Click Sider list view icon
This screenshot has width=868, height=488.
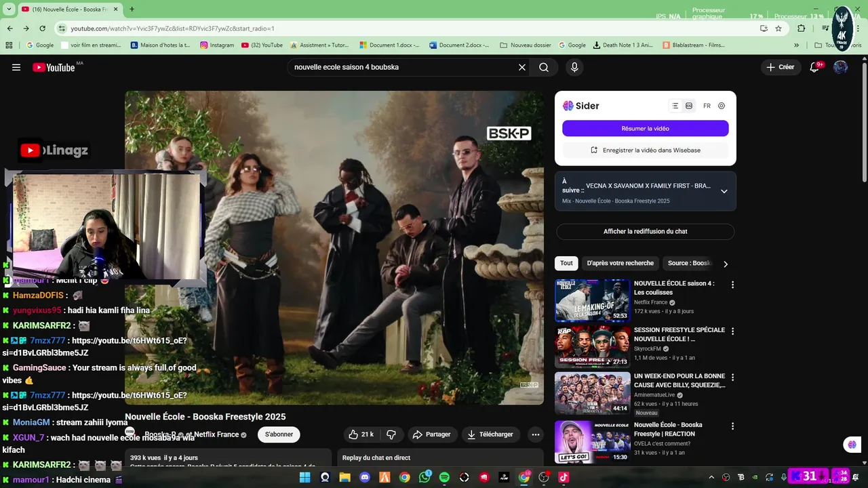coord(675,106)
